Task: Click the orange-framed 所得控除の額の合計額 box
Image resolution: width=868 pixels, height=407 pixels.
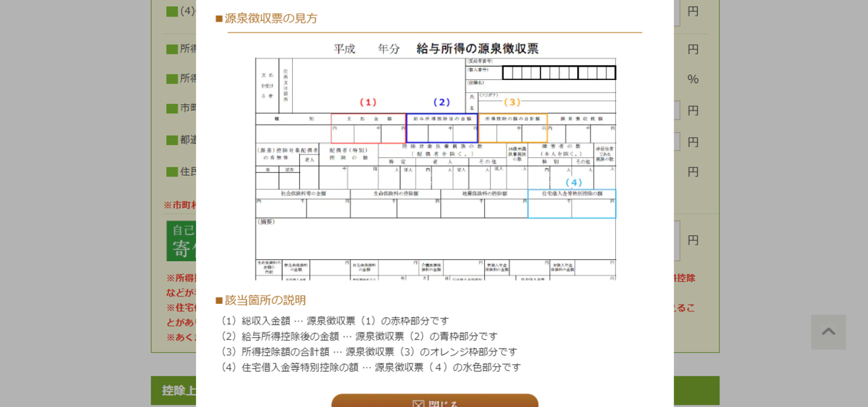Action: click(x=513, y=128)
